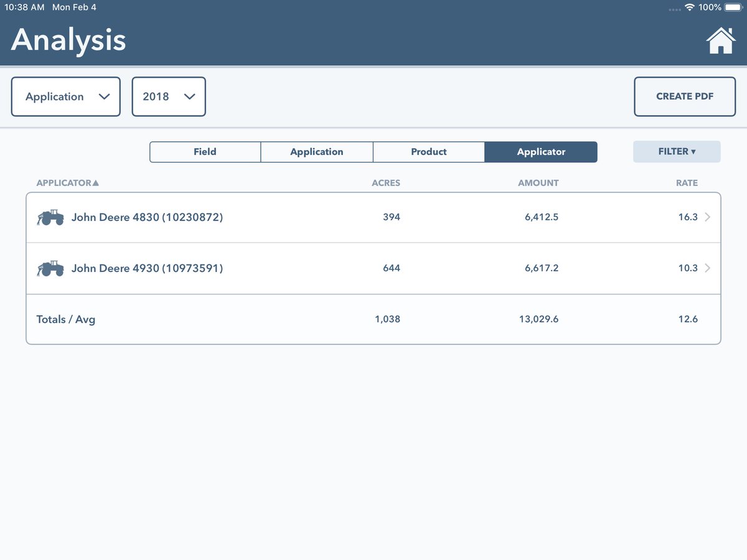Click the 12.6 average rate
This screenshot has height=560, width=747.
tap(688, 319)
